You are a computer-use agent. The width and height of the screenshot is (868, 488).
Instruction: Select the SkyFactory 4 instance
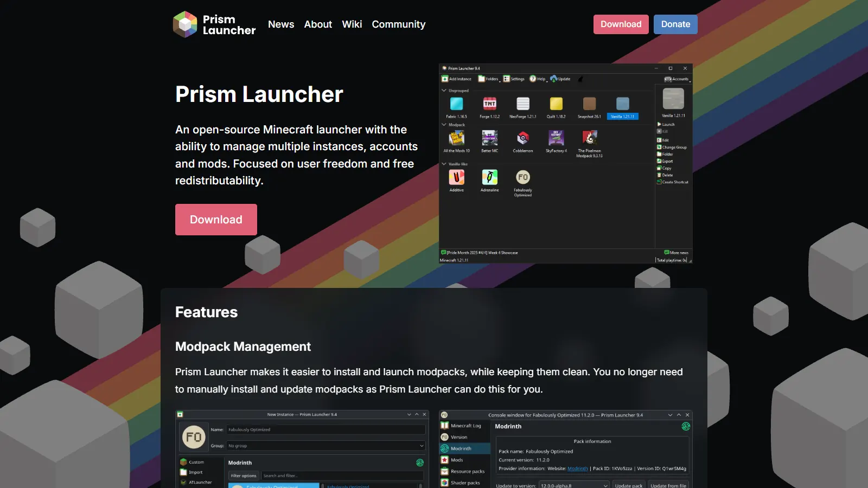556,138
